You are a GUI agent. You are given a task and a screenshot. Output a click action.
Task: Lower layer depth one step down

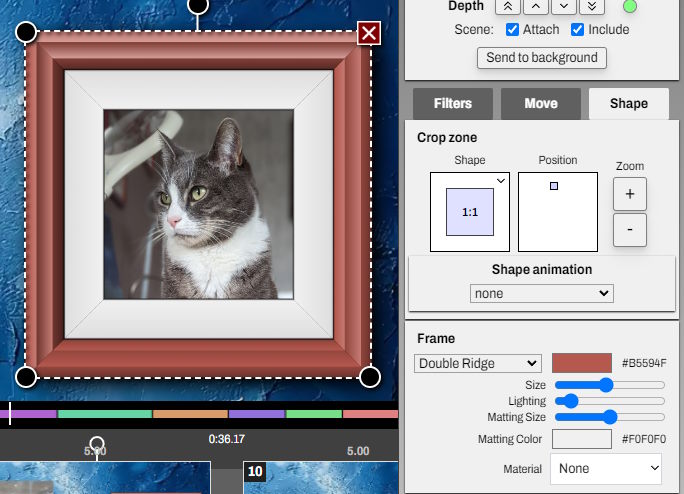[x=565, y=6]
